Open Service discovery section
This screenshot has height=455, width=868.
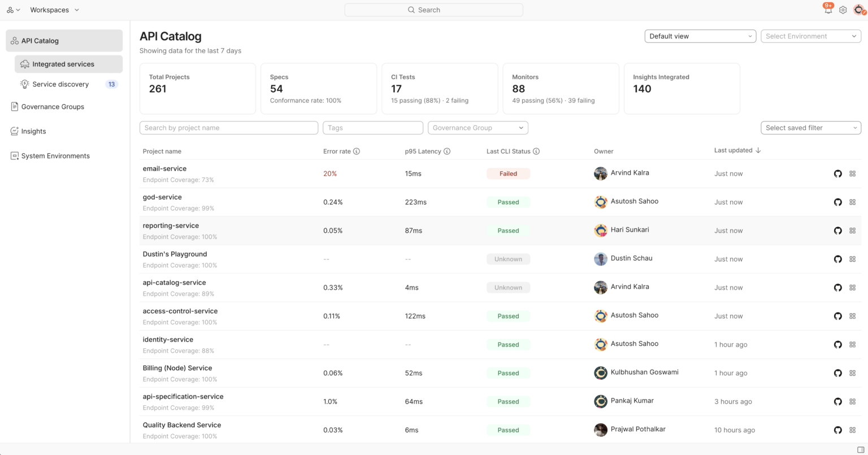pos(68,84)
